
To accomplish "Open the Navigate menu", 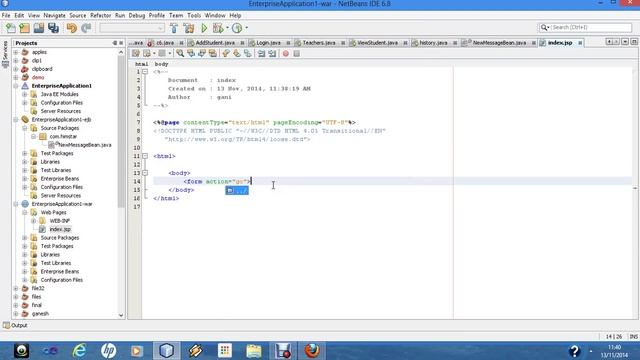I will point(54,16).
